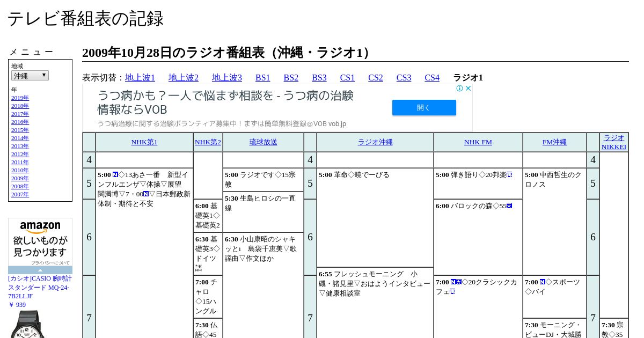
Task: Select the 2016年 year link
Action: point(20,122)
